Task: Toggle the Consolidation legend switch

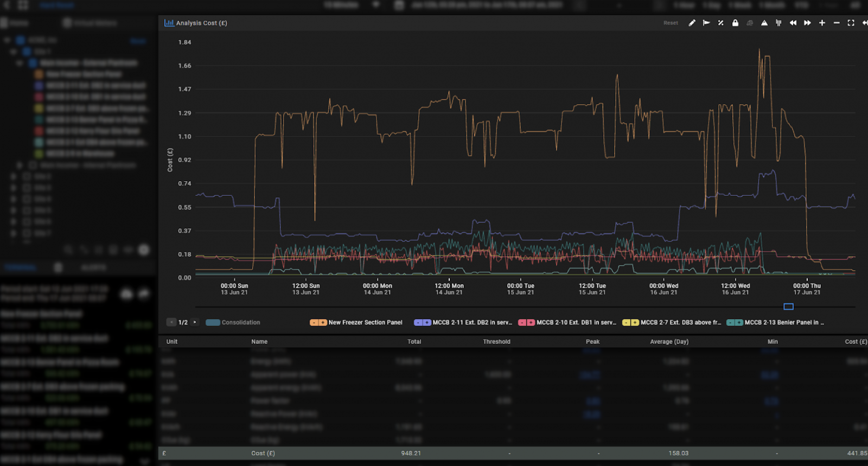Action: tap(213, 322)
